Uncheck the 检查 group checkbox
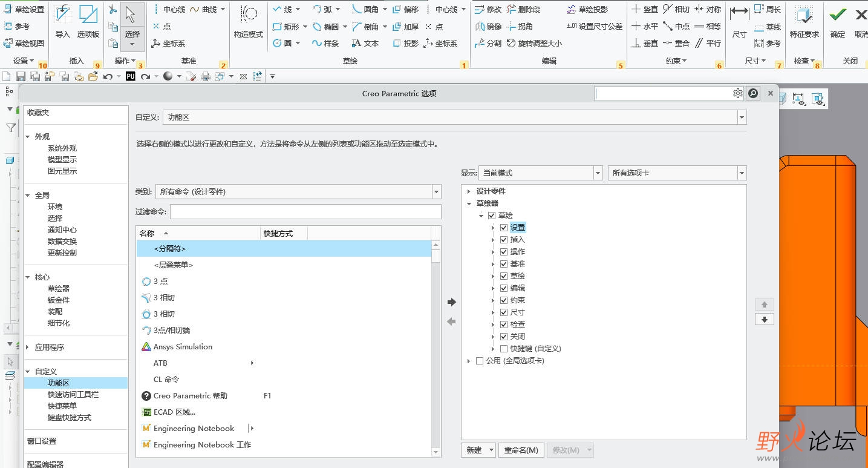 pyautogui.click(x=504, y=325)
